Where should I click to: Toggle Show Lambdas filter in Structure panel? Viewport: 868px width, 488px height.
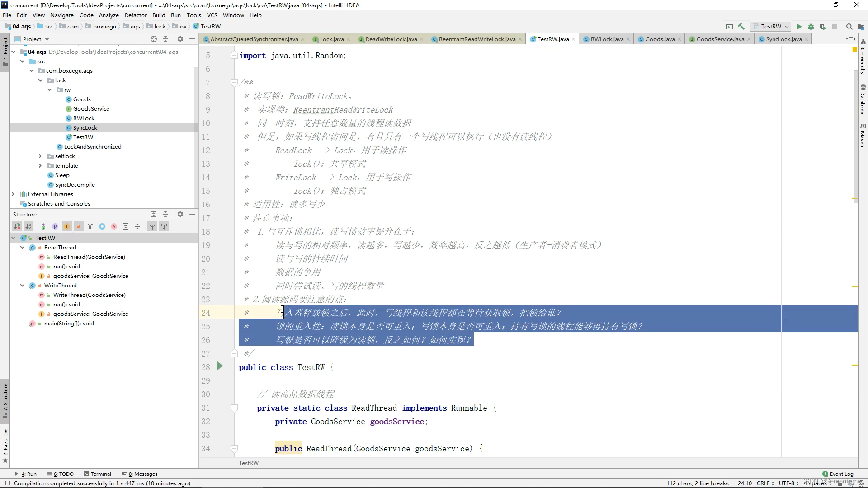pyautogui.click(x=114, y=226)
